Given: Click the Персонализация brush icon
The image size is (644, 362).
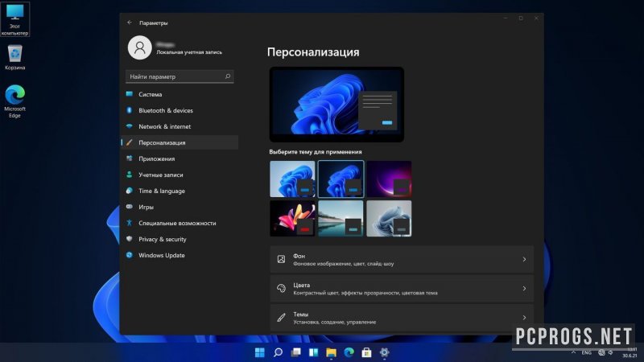Looking at the screenshot, I should pyautogui.click(x=130, y=142).
